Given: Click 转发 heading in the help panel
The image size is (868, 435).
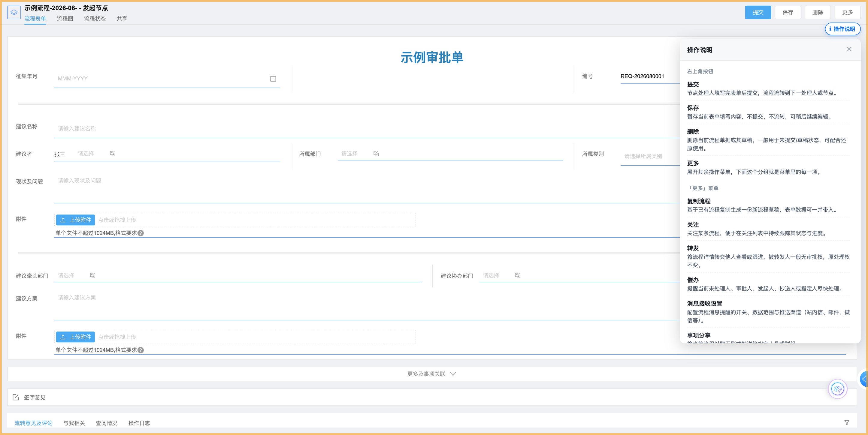Looking at the screenshot, I should pos(693,248).
